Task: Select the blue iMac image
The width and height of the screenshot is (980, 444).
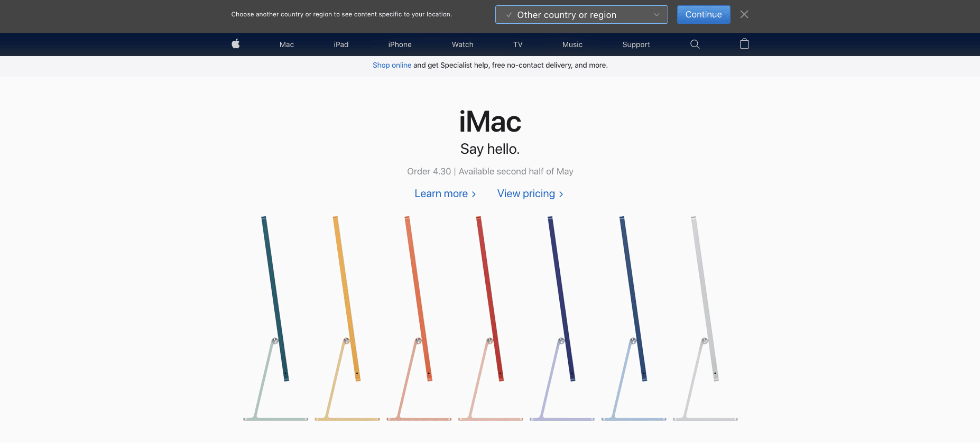Action: [634, 318]
